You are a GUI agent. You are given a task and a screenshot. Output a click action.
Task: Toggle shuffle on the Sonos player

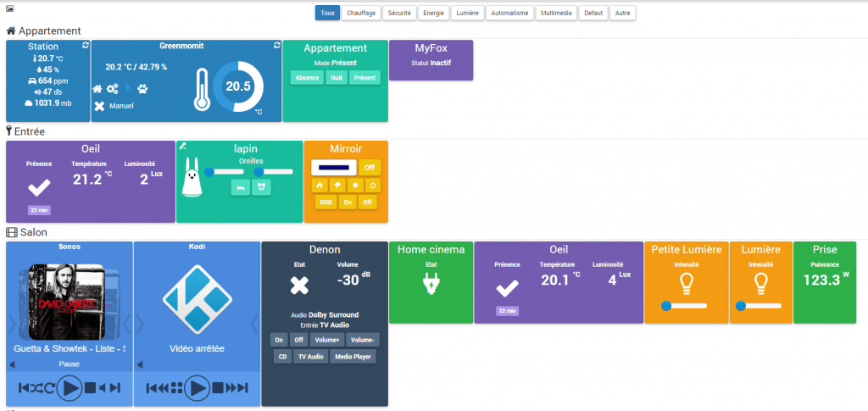[x=38, y=388]
